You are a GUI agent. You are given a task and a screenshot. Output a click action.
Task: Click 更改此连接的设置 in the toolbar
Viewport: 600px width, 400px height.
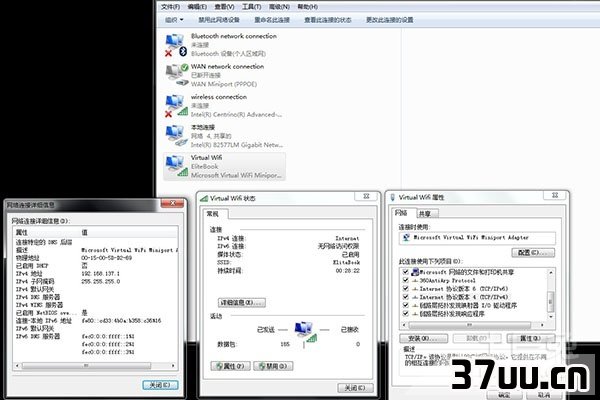pos(390,20)
